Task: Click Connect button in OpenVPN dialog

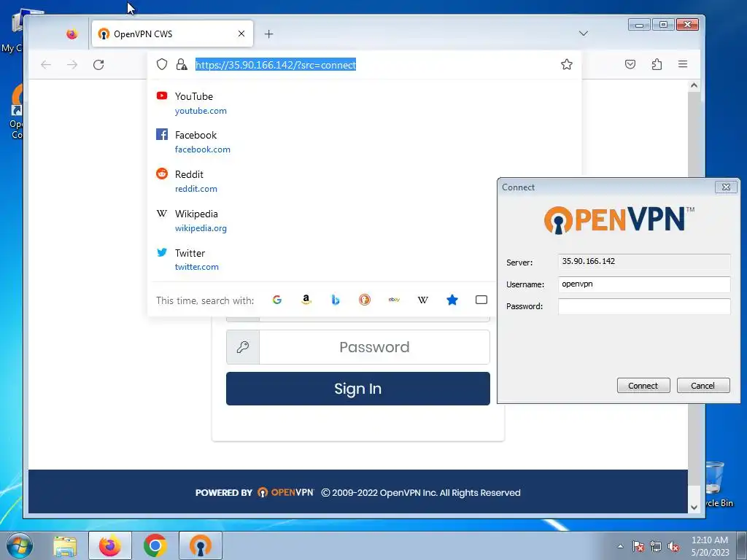Action: 643,385
